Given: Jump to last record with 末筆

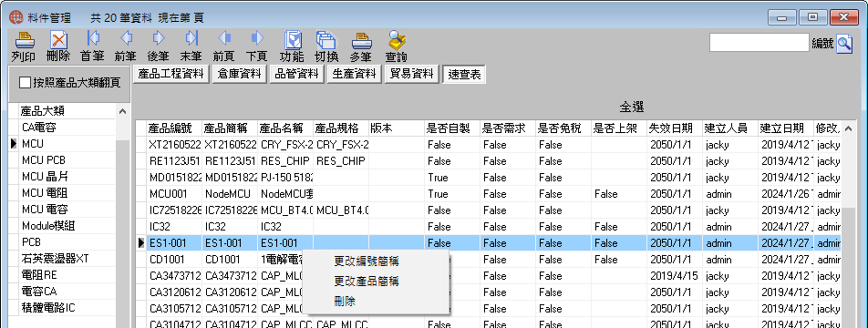Looking at the screenshot, I should pyautogui.click(x=191, y=38).
